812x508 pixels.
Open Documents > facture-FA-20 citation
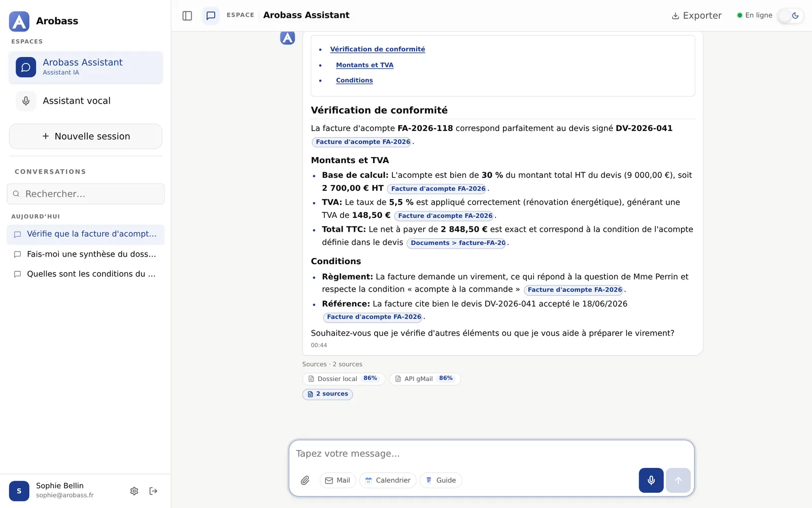pyautogui.click(x=457, y=243)
